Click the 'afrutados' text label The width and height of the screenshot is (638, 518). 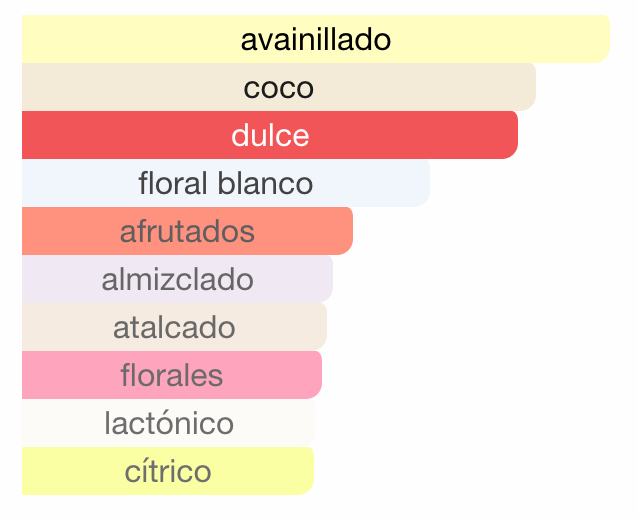coord(187,232)
